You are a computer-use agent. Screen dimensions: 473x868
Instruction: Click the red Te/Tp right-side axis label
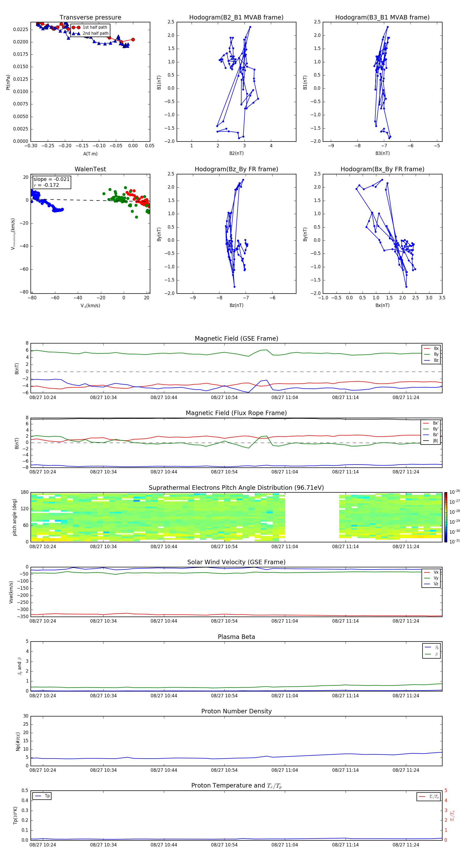453,815
